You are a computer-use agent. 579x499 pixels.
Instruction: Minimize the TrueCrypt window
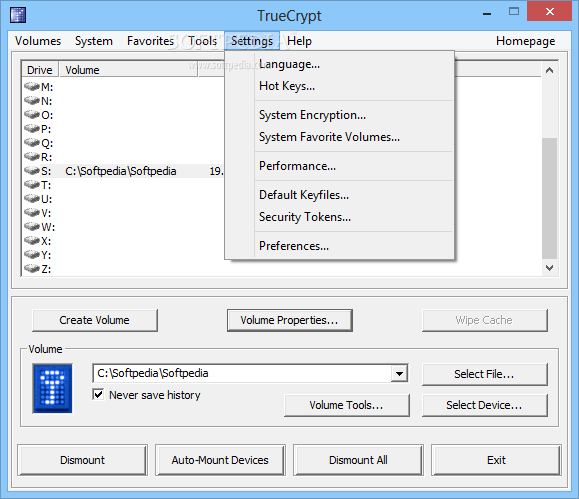[487, 14]
